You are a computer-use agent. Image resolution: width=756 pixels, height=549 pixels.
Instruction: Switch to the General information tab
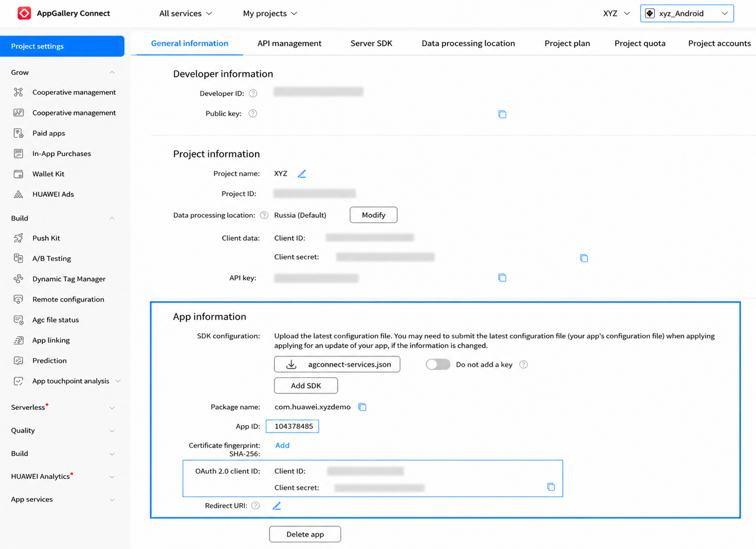[190, 43]
